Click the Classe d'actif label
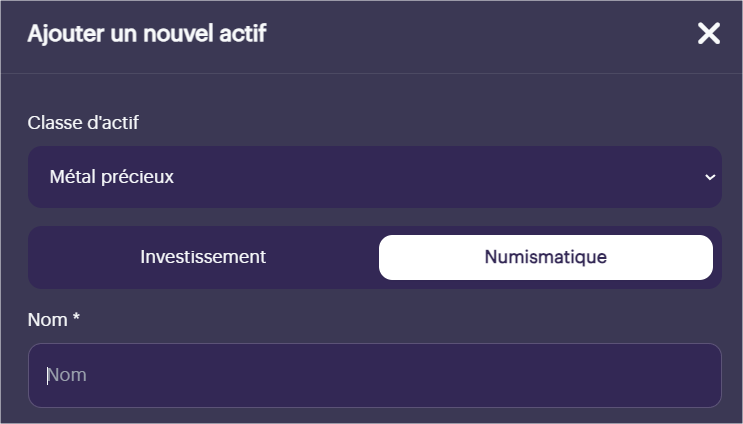This screenshot has width=743, height=424. (x=83, y=123)
